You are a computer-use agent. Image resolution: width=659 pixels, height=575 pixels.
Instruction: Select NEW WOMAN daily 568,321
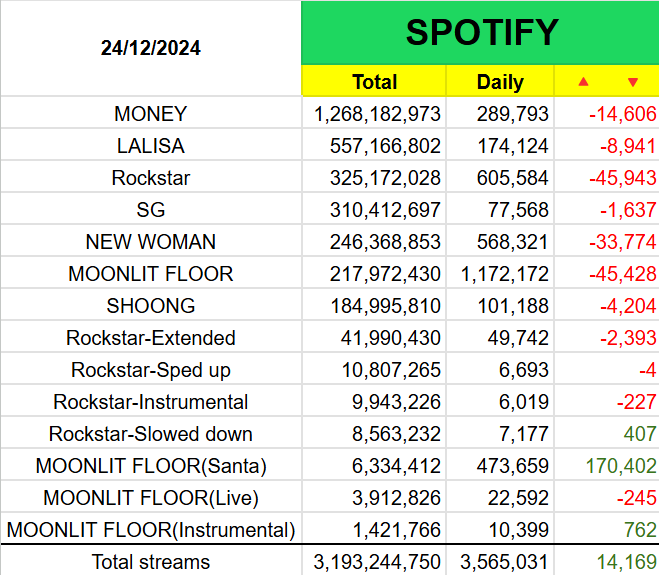pyautogui.click(x=500, y=241)
